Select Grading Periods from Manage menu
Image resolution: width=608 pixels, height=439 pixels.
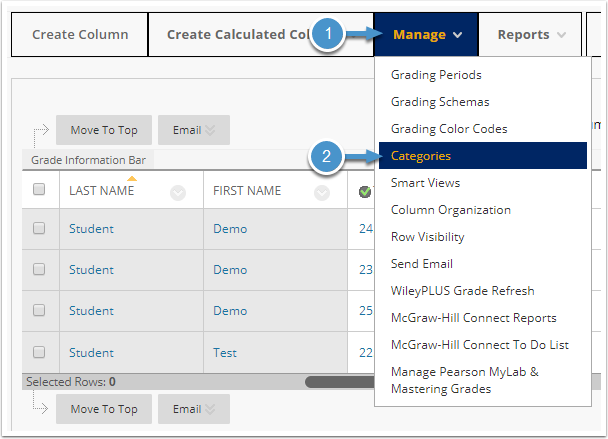[436, 75]
